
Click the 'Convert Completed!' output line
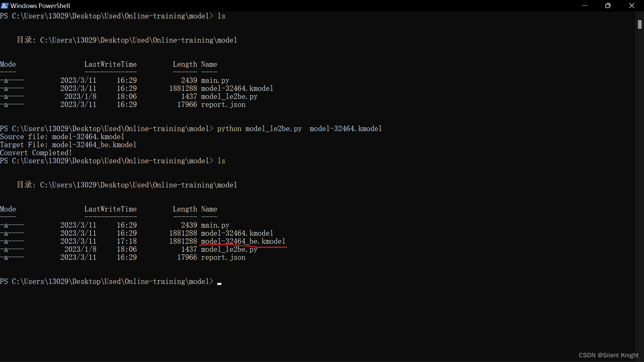(36, 153)
